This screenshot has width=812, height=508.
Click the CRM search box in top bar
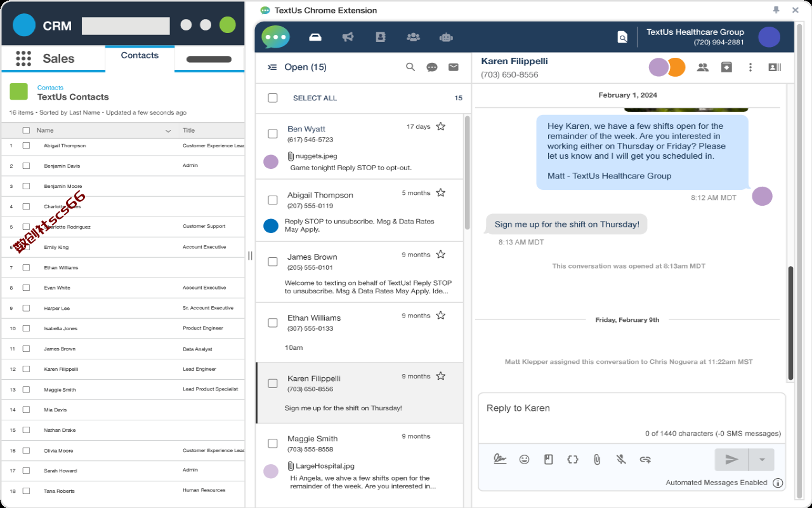[x=126, y=26]
